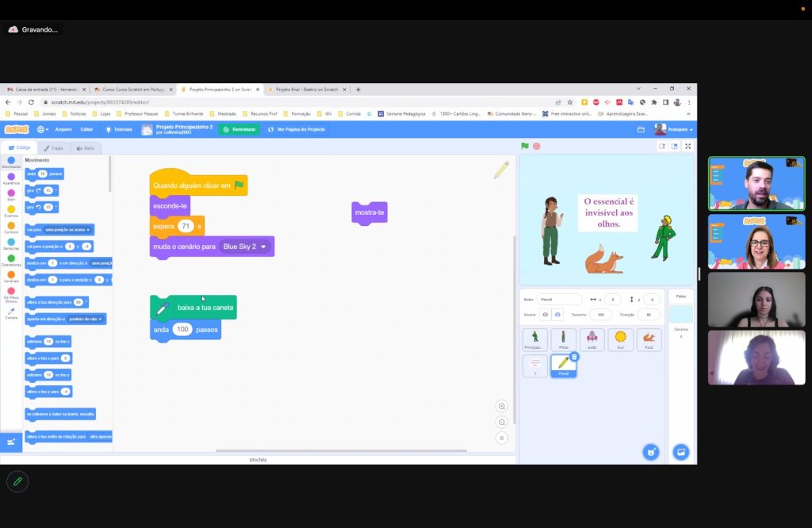Click the Remisturar button
Image resolution: width=812 pixels, height=528 pixels.
tap(239, 129)
